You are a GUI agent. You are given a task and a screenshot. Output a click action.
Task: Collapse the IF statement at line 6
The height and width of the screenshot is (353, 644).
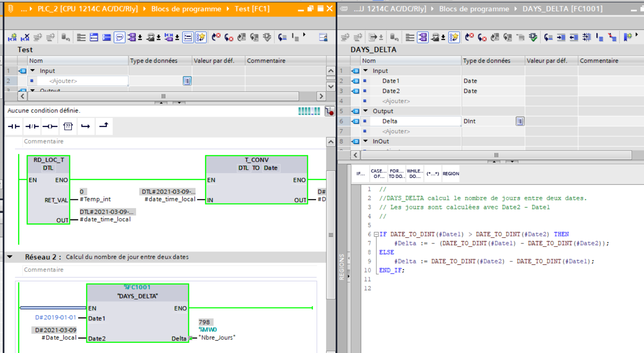(x=376, y=234)
